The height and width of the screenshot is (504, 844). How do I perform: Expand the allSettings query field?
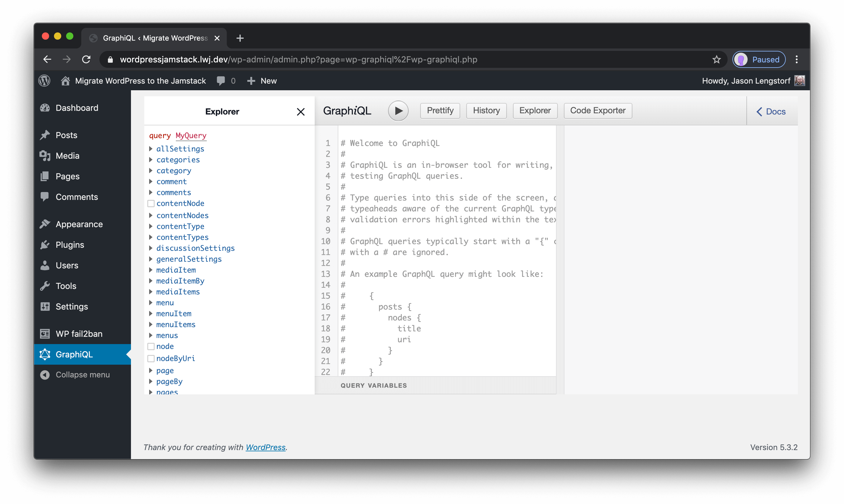click(x=150, y=148)
